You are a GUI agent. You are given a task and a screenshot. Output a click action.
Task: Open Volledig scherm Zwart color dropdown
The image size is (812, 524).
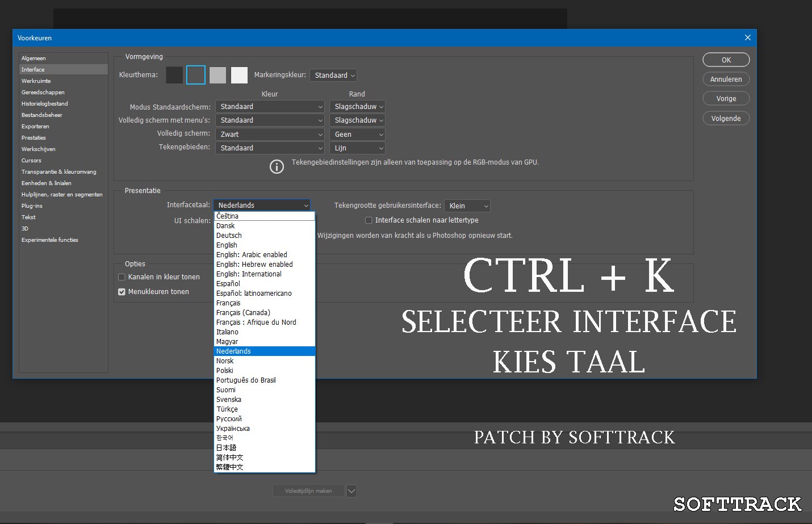point(270,135)
